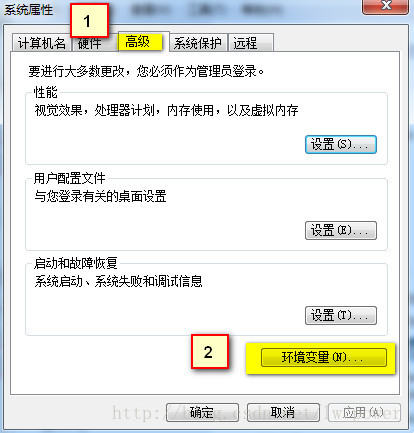Click 设置(E) for 用户配置文件
414x433 pixels.
341,230
